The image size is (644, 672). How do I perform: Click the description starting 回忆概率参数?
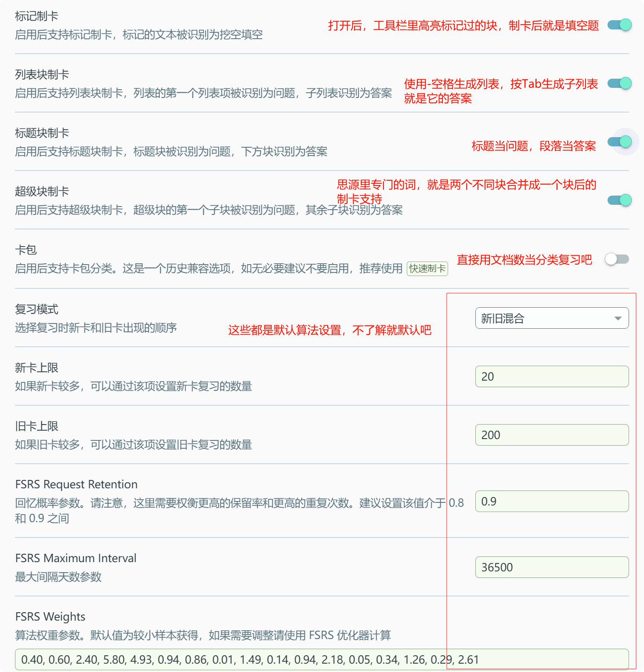coord(239,511)
